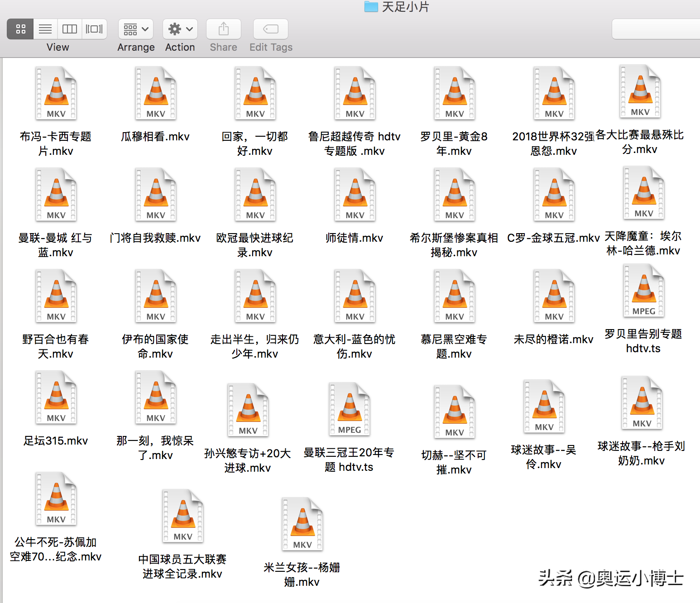
Task: Click filename text 切赫--坚不可摧.mkv
Action: pyautogui.click(x=454, y=462)
